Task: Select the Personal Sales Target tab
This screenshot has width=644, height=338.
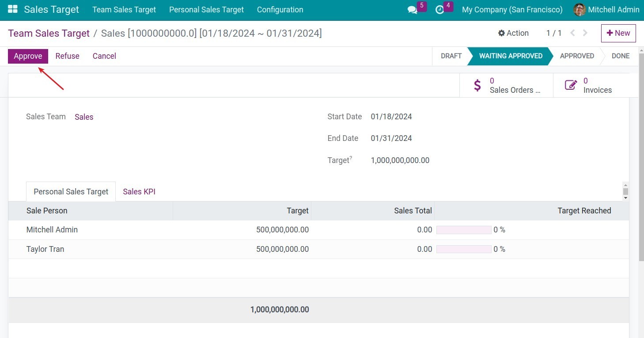Action: (71, 192)
